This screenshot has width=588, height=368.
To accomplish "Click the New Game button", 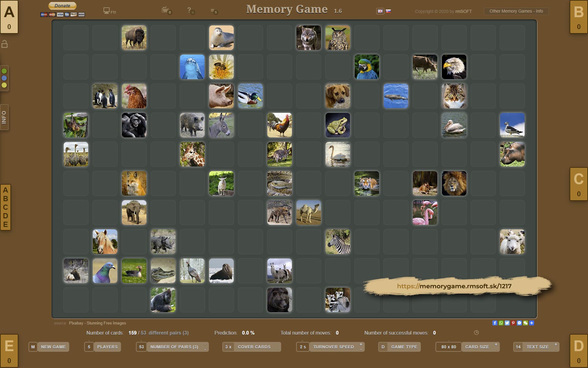I will [x=53, y=347].
